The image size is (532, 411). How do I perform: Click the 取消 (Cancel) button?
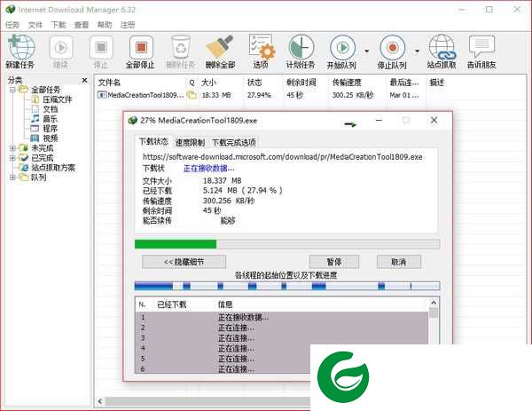coord(399,262)
